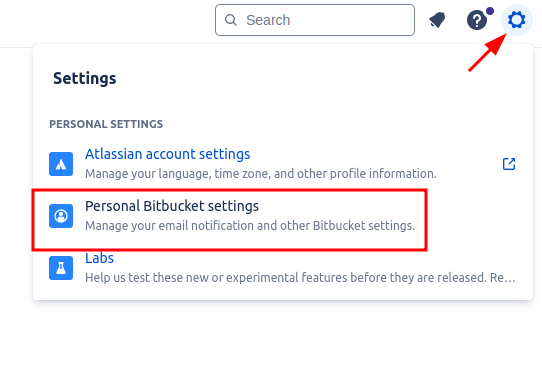Focus the Search input field
This screenshot has width=542, height=387.
pos(315,20)
